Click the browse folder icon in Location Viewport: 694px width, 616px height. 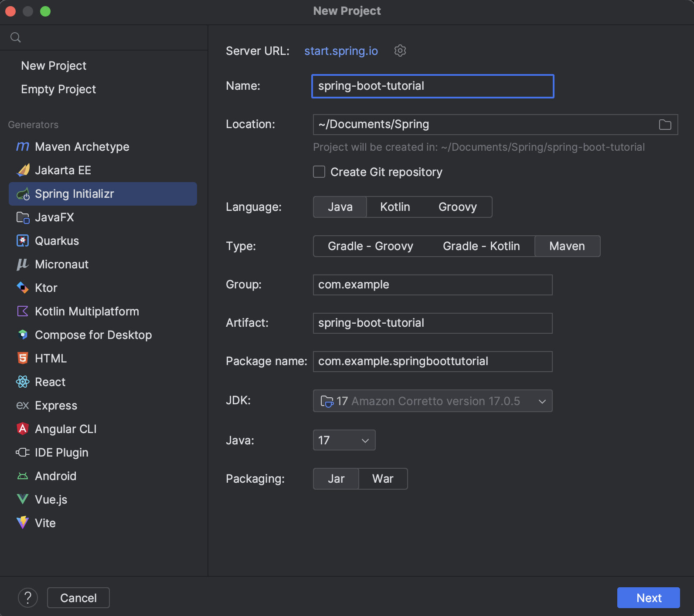pos(665,125)
